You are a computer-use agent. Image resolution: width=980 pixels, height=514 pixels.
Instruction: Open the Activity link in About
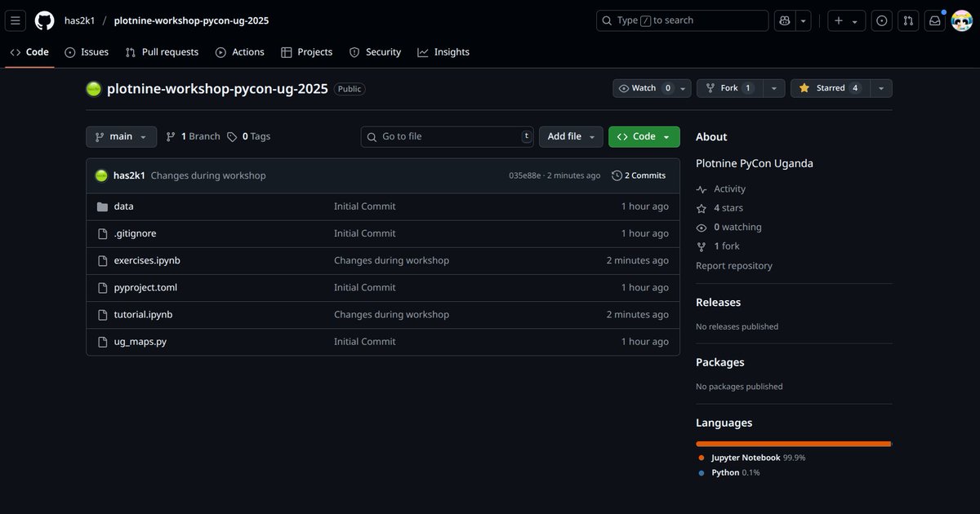click(721, 189)
